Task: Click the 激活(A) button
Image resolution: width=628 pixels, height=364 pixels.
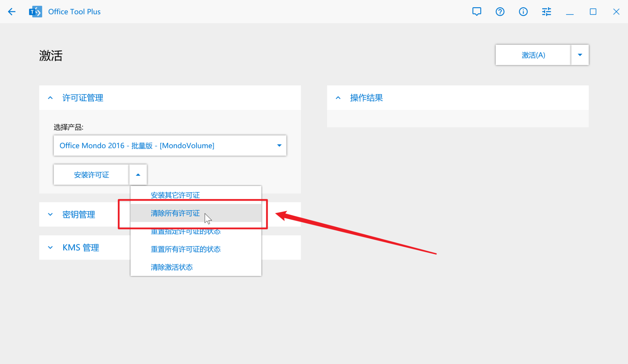Action: tap(533, 55)
